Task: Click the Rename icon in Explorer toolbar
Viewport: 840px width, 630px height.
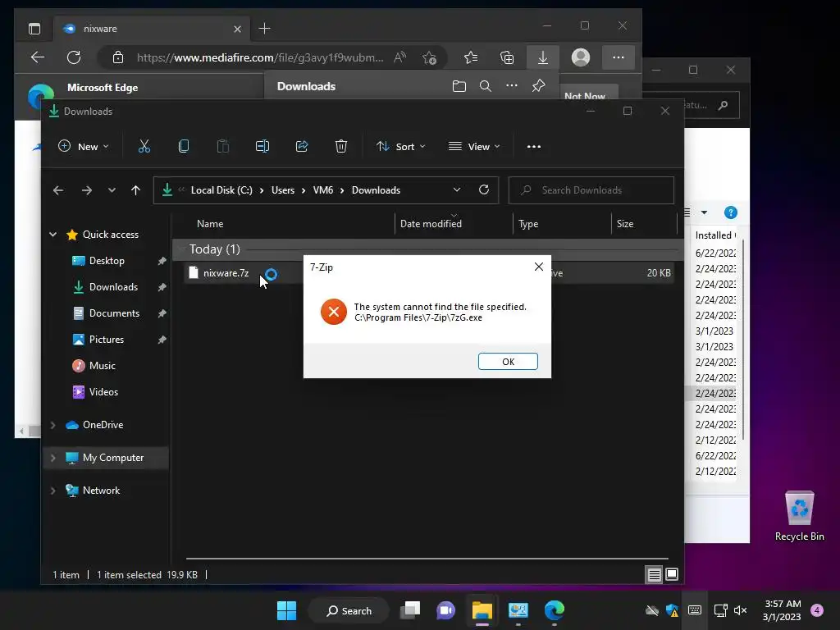Action: tap(262, 146)
